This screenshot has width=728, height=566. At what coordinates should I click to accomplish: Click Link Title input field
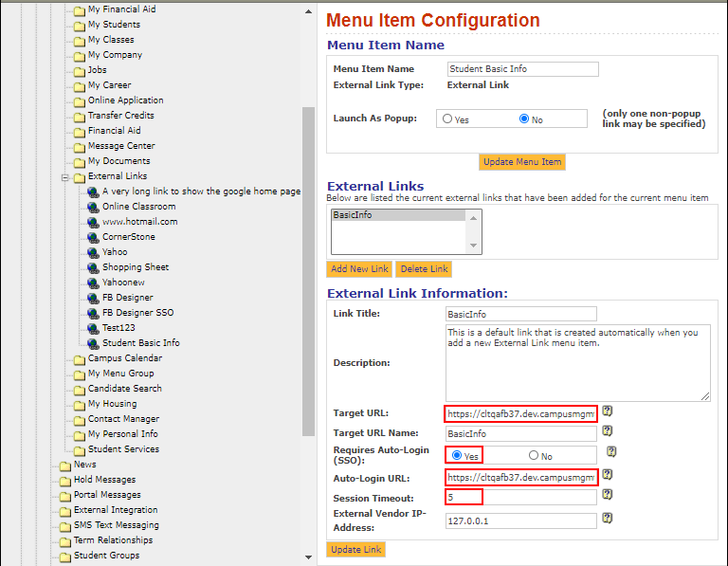pyautogui.click(x=521, y=315)
